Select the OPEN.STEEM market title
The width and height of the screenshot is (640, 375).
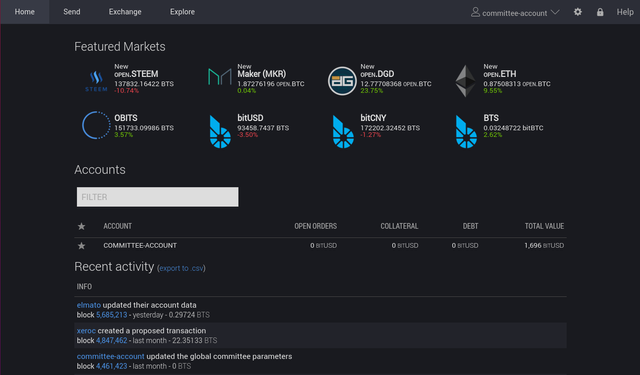[x=136, y=74]
